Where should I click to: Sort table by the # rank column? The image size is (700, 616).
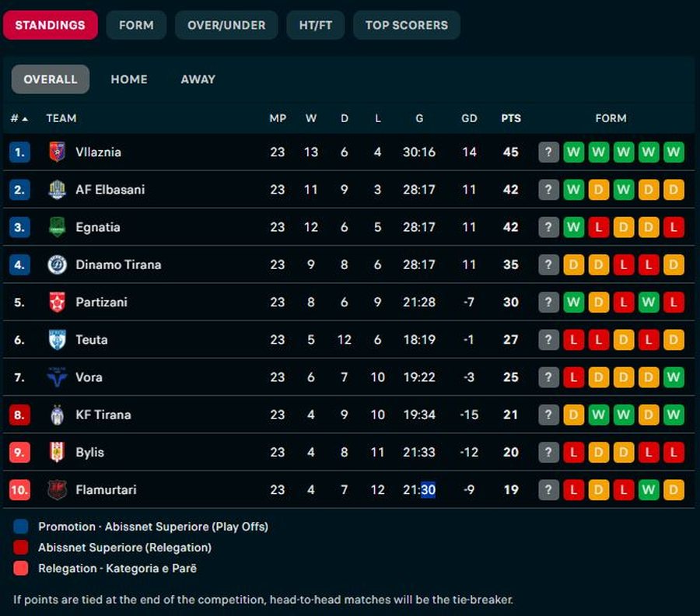pos(19,118)
